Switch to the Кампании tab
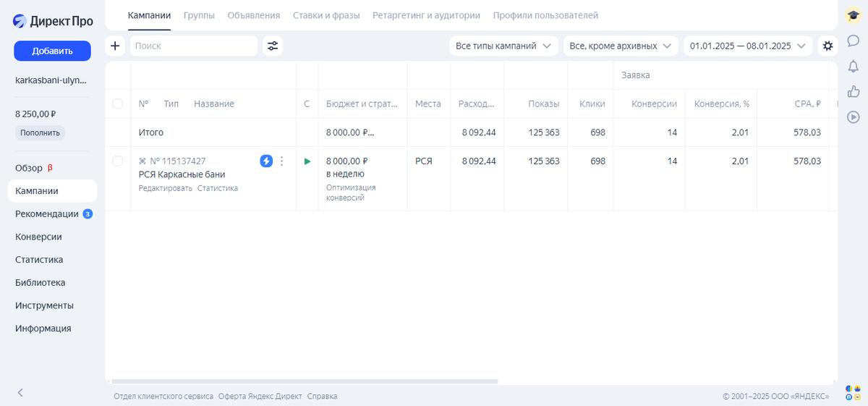The width and height of the screenshot is (868, 406). [149, 15]
